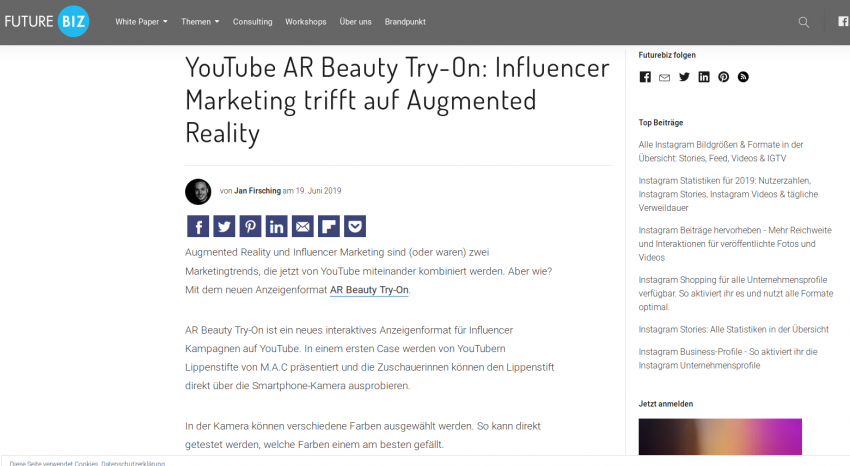Click the Futurebiz folgen heading

667,55
